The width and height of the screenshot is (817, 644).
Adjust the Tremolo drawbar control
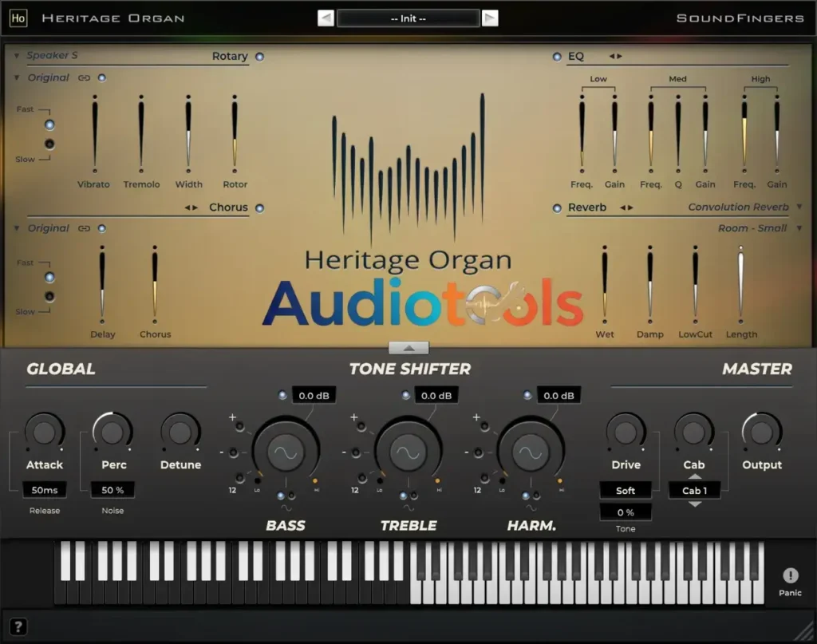[x=141, y=132]
